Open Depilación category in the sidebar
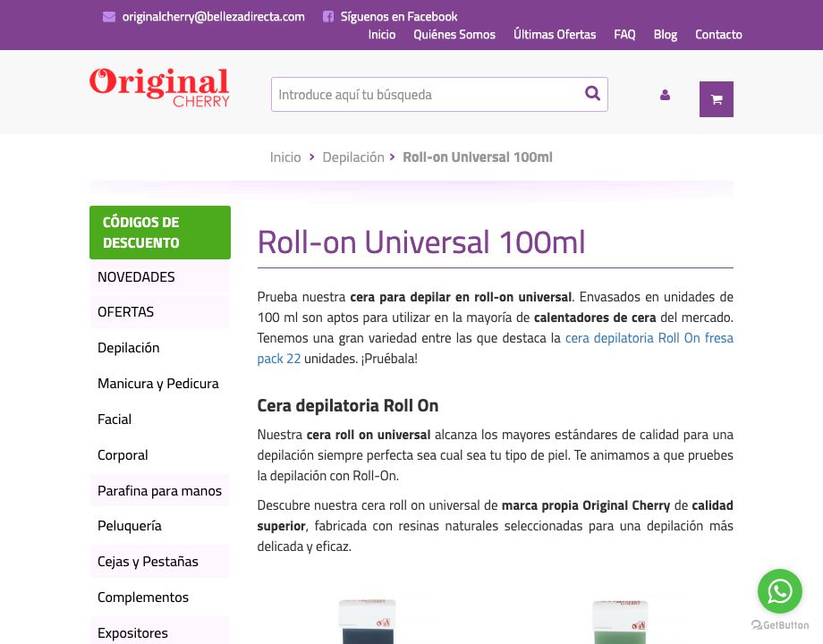Image resolution: width=823 pixels, height=644 pixels. click(x=160, y=347)
